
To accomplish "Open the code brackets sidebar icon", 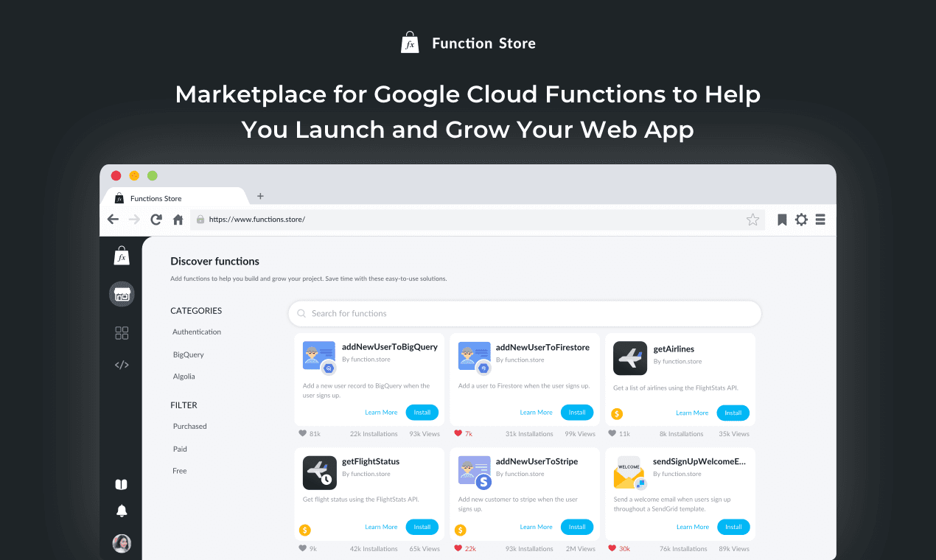I will point(122,365).
